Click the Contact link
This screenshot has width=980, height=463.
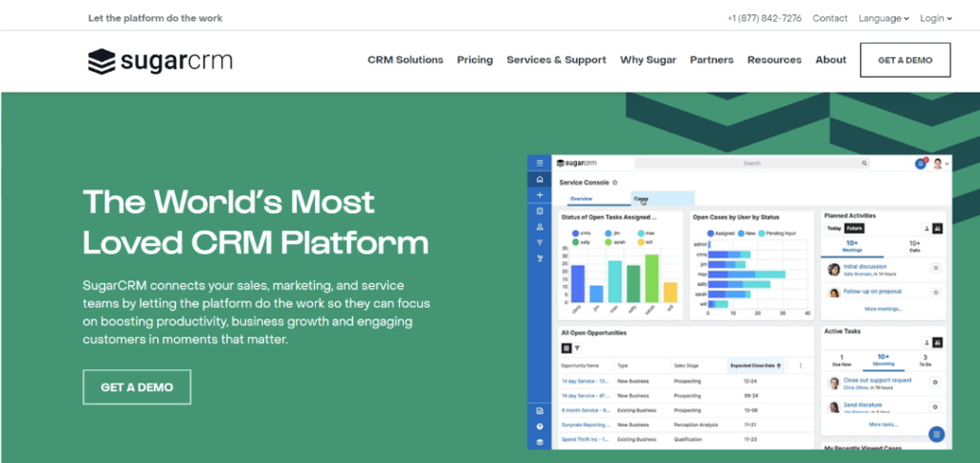click(830, 18)
